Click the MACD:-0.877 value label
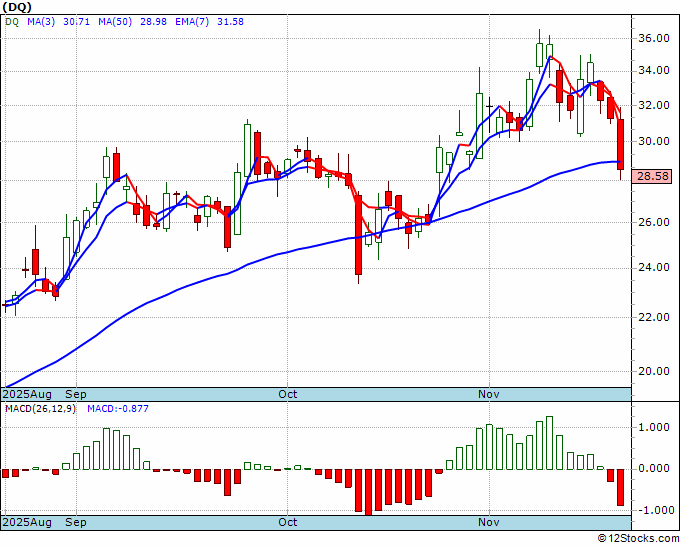The height and width of the screenshot is (546, 680). [118, 409]
